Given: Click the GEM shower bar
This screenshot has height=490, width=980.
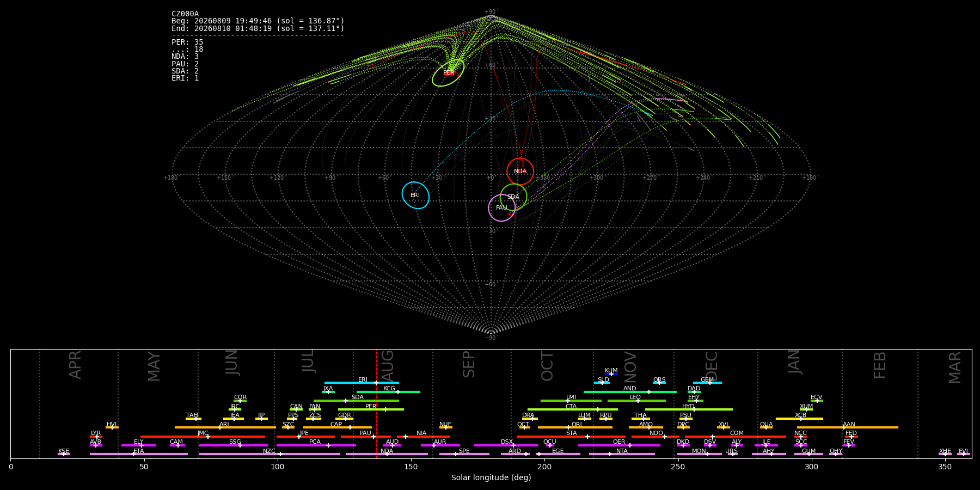Looking at the screenshot, I should (707, 383).
